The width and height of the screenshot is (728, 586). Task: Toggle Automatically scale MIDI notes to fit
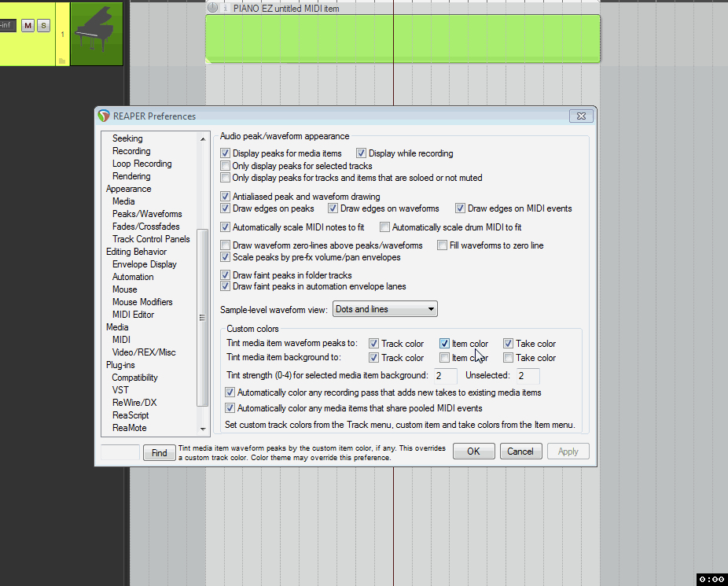[225, 227]
